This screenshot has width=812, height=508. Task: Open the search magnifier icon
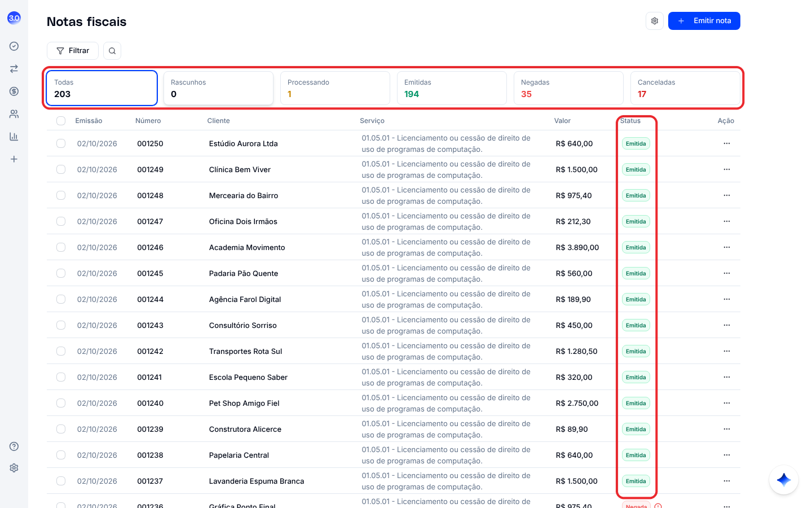tap(112, 51)
